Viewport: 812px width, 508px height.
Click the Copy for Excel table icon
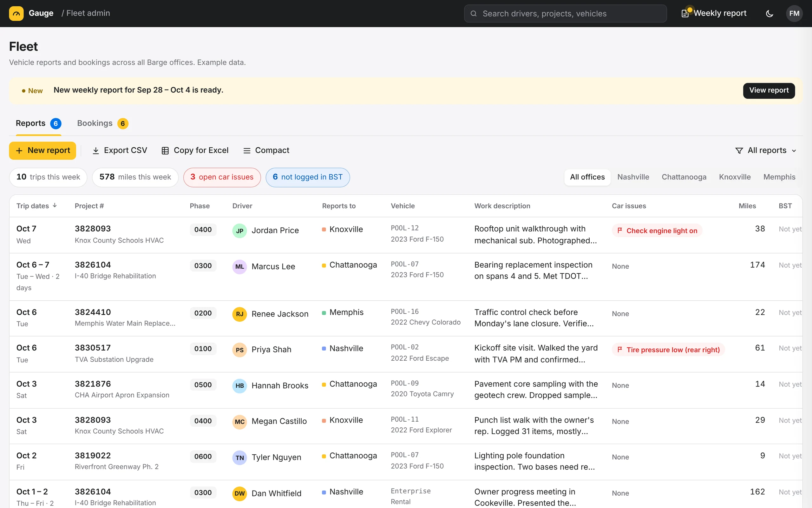point(165,150)
